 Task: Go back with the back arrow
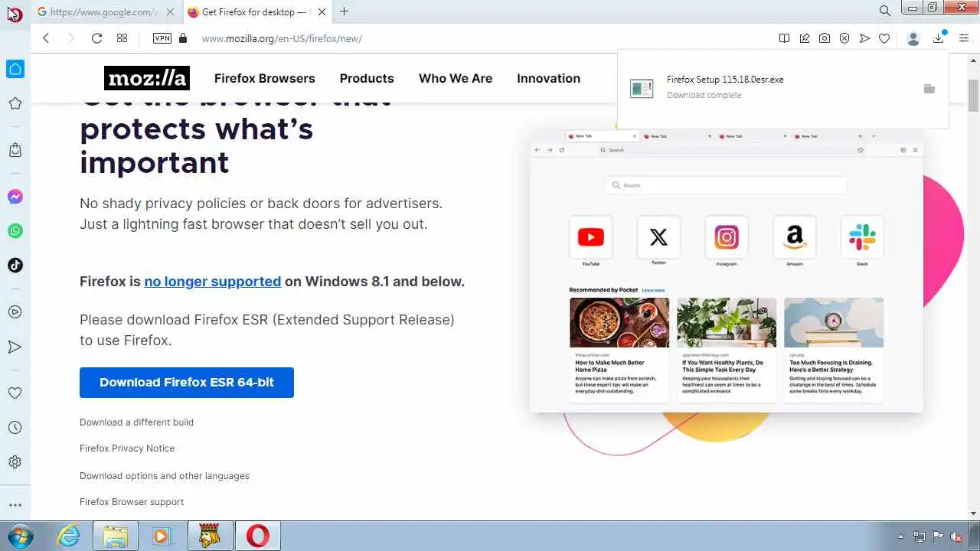[46, 38]
